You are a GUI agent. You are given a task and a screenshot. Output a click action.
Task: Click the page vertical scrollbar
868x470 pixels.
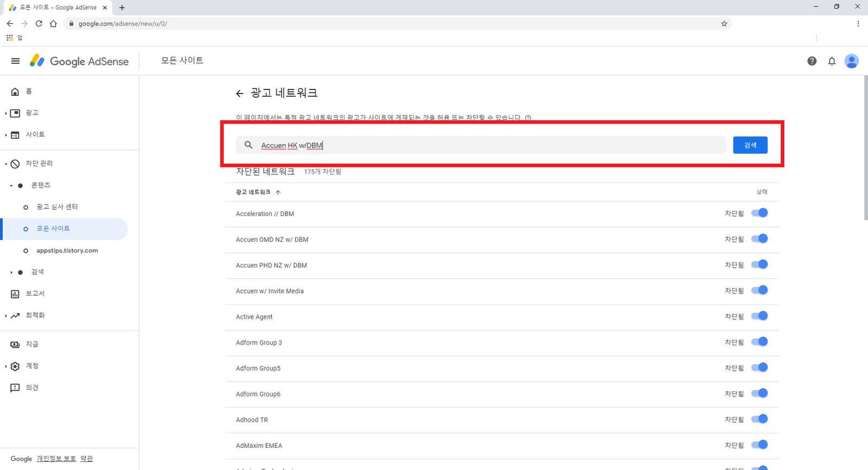(866, 147)
